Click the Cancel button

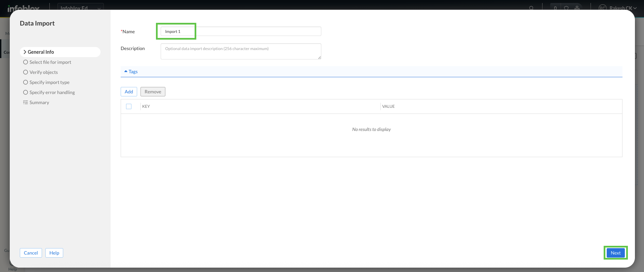click(x=31, y=253)
